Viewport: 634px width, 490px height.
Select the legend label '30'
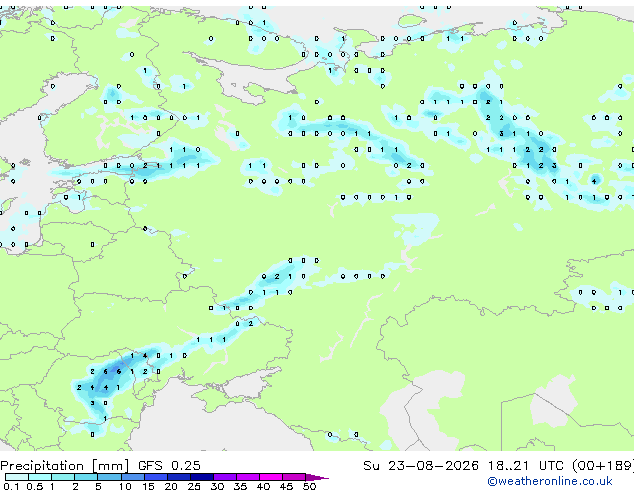click(x=217, y=486)
